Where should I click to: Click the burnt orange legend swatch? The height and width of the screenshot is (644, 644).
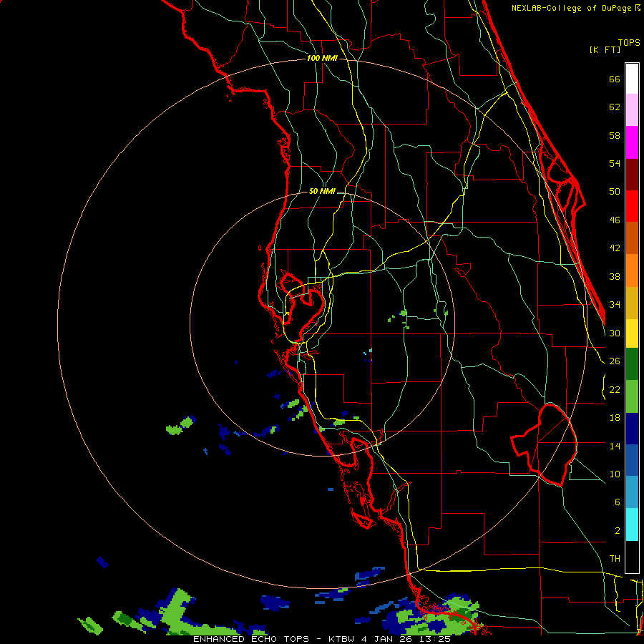pos(632,238)
